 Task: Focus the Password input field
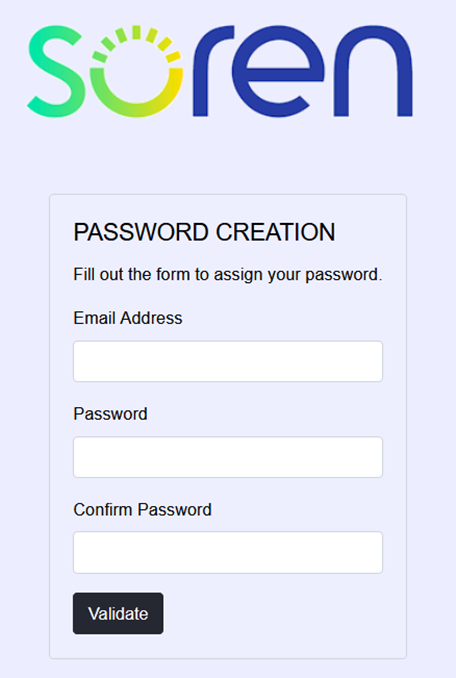228,457
